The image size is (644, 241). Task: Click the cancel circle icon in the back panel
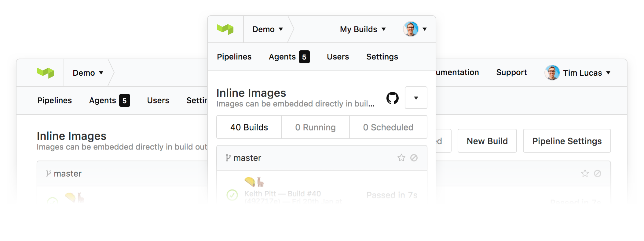coord(598,174)
